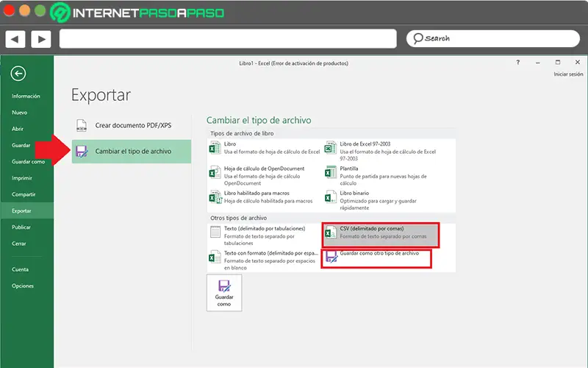This screenshot has width=588, height=368.
Task: Click the Cambiar el tipo de archivo disk icon
Action: [x=82, y=152]
